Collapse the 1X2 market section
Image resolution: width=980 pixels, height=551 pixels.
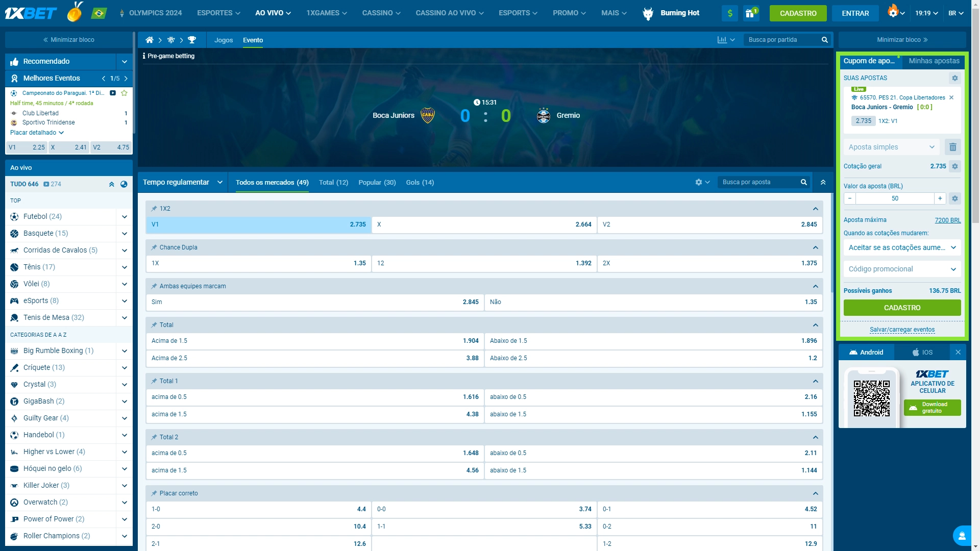coord(815,209)
